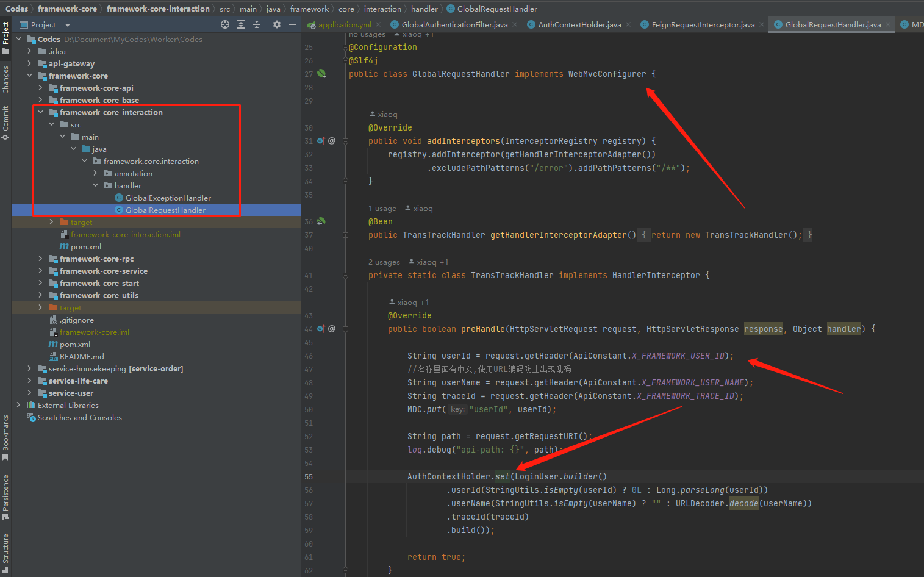Toggle the Bookmarks tool window stripe button
This screenshot has width=924, height=577.
[x=5, y=438]
